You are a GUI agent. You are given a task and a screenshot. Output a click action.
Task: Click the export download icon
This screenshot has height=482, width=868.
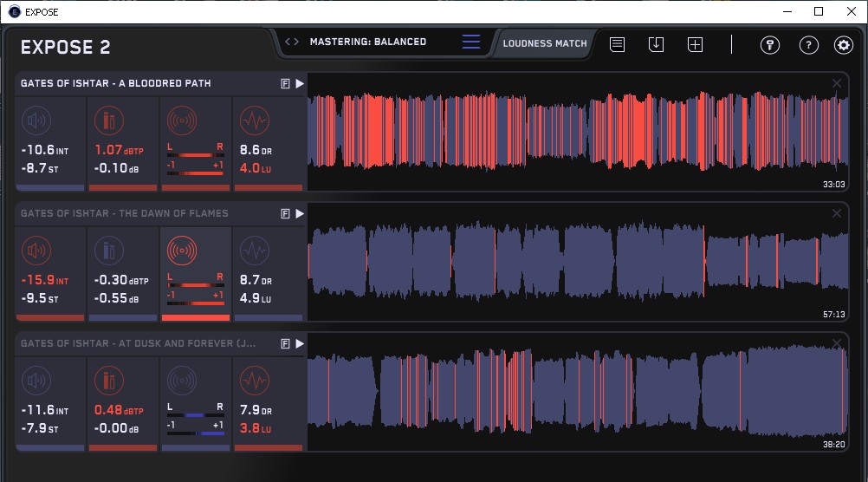[656, 44]
